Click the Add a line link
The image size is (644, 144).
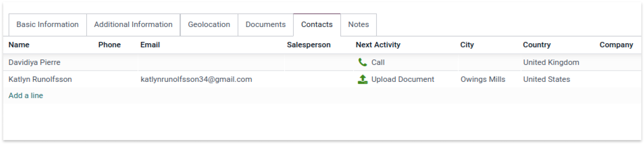click(x=26, y=96)
